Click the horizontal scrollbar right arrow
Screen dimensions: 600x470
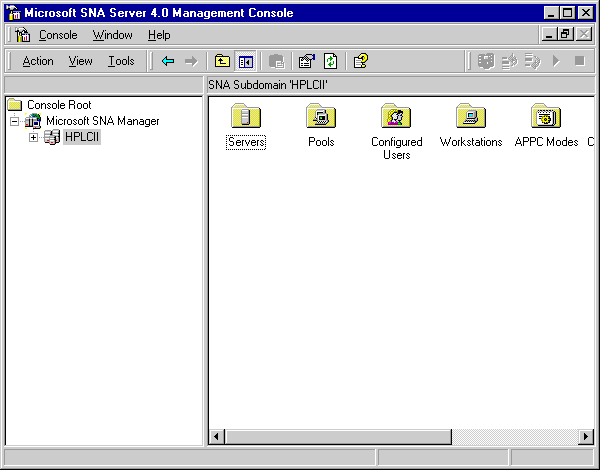point(586,437)
